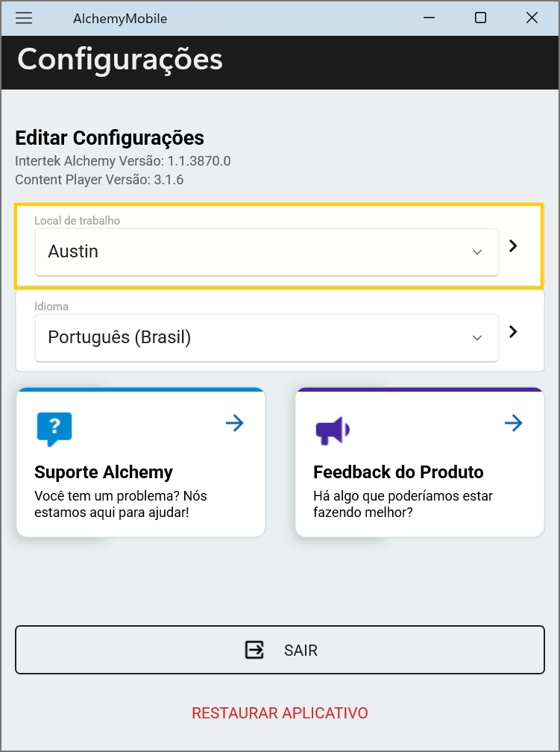Image resolution: width=560 pixels, height=752 pixels.
Task: Click RESTAURAR APLICATIVO link
Action: coord(280,713)
